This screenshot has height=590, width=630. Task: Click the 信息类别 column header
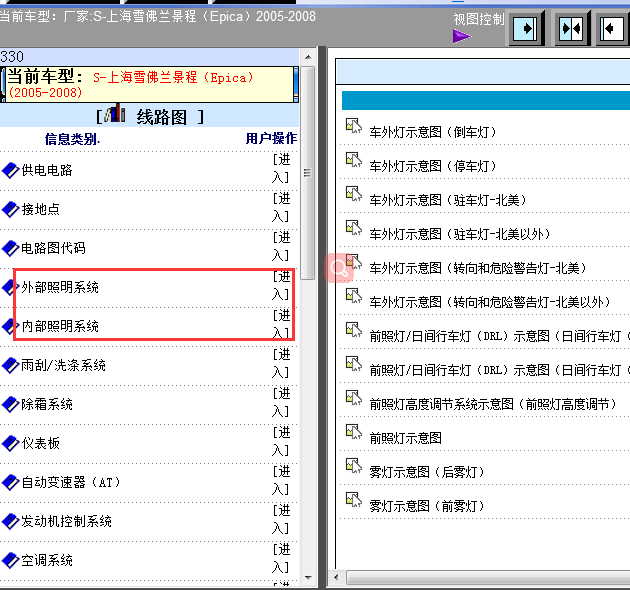(x=72, y=139)
